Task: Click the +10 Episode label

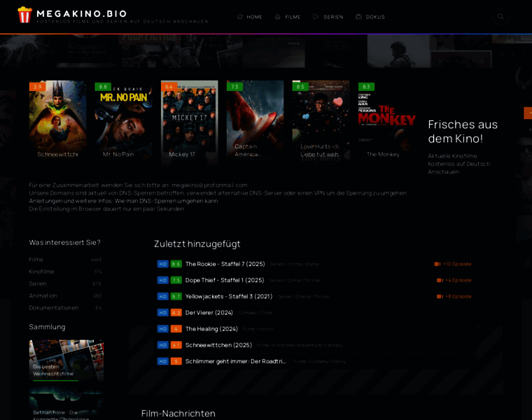Action: (x=457, y=264)
